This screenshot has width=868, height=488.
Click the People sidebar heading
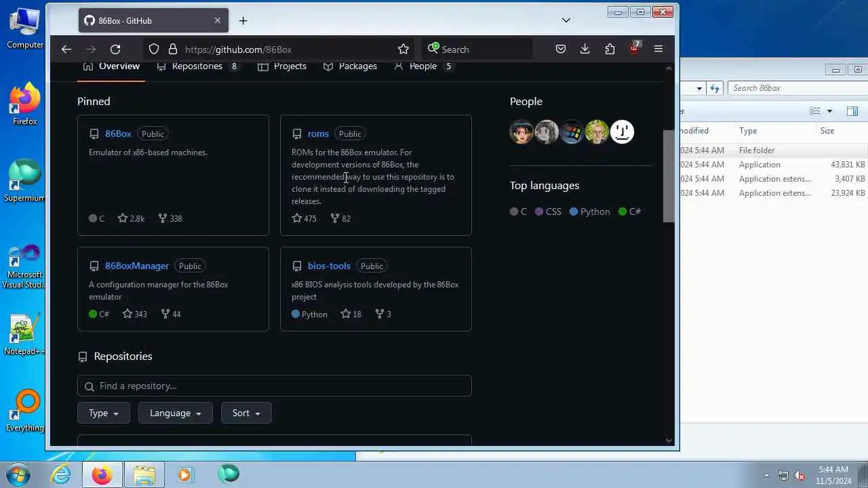point(526,101)
